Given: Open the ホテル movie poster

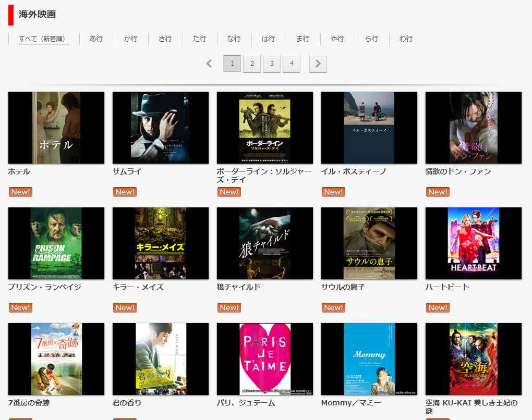Looking at the screenshot, I should click(56, 128).
